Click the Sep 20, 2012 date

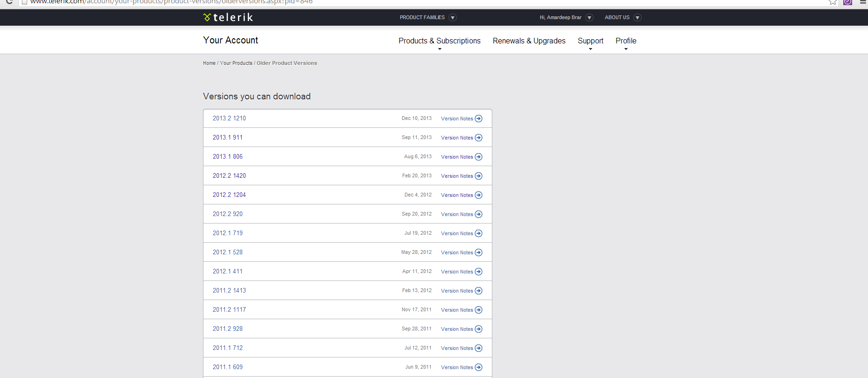tap(417, 214)
